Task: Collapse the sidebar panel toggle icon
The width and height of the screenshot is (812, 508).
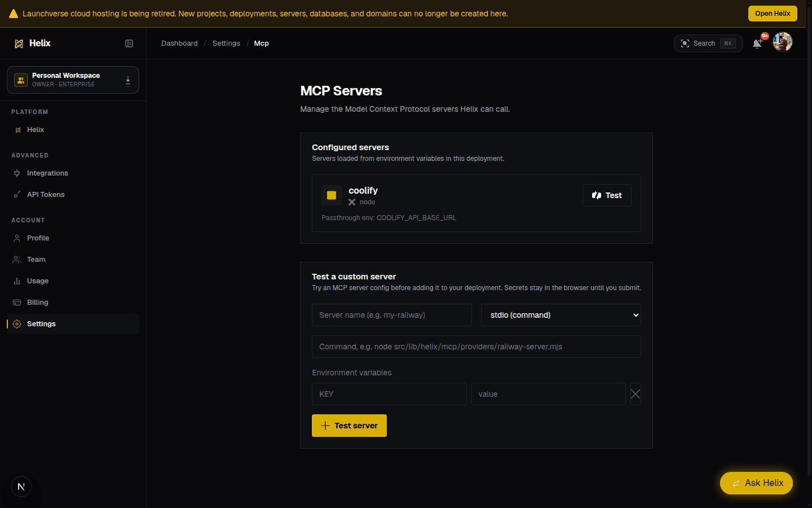Action: (x=129, y=43)
